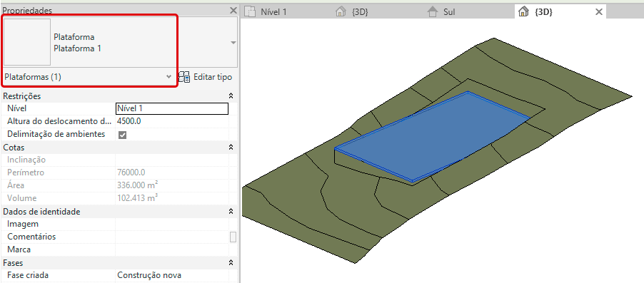The image size is (644, 283).
Task: Click the Altura do deslocamento label
Action: 59,121
